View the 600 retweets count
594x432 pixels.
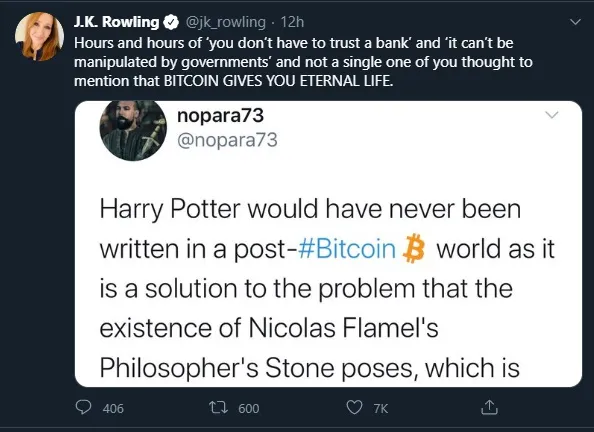(249, 409)
